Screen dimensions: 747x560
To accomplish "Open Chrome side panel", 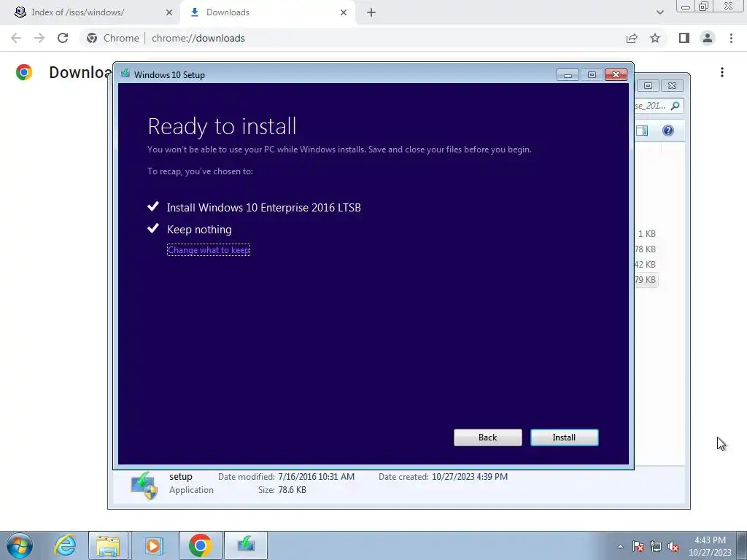I will (684, 38).
